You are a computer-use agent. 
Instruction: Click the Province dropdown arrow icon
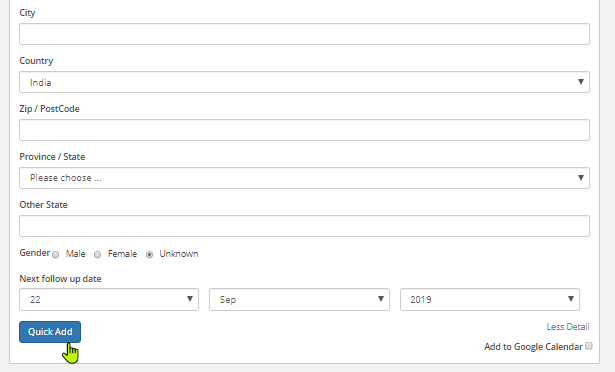[581, 177]
